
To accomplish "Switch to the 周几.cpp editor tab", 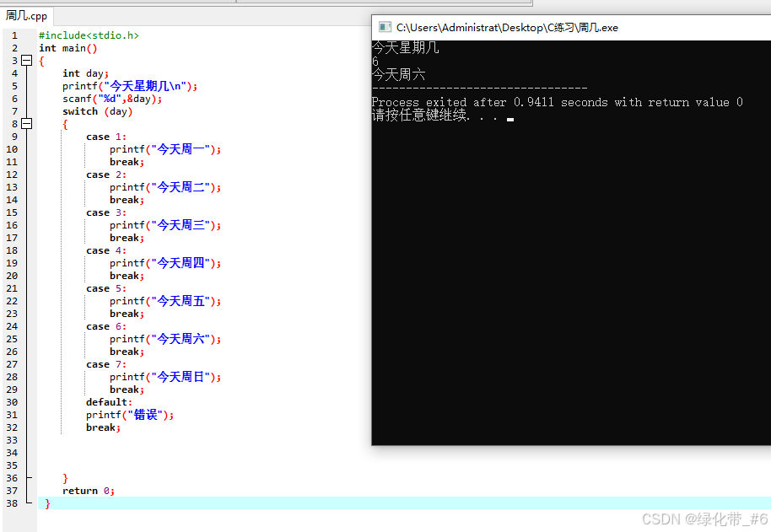I will (x=26, y=16).
